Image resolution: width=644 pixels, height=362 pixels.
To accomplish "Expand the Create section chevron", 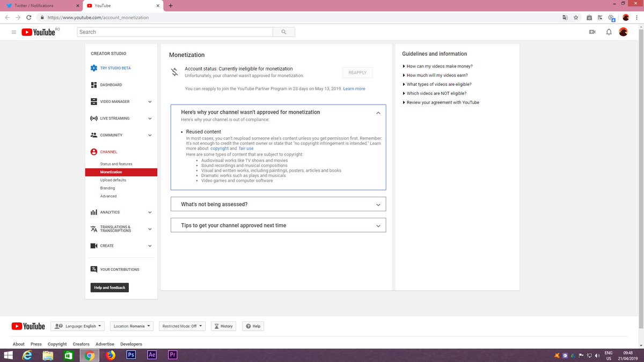I will [x=150, y=246].
